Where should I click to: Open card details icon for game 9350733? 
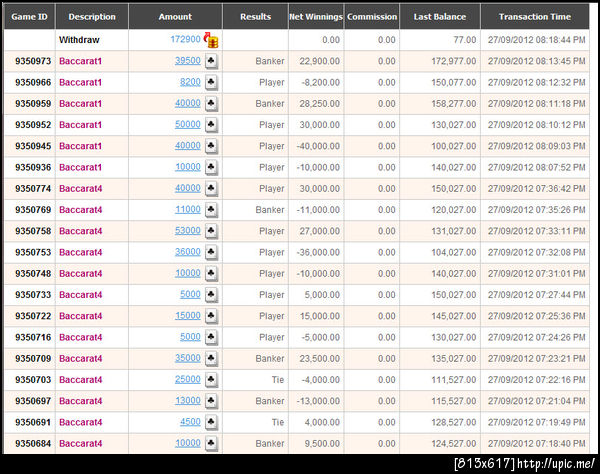point(212,295)
